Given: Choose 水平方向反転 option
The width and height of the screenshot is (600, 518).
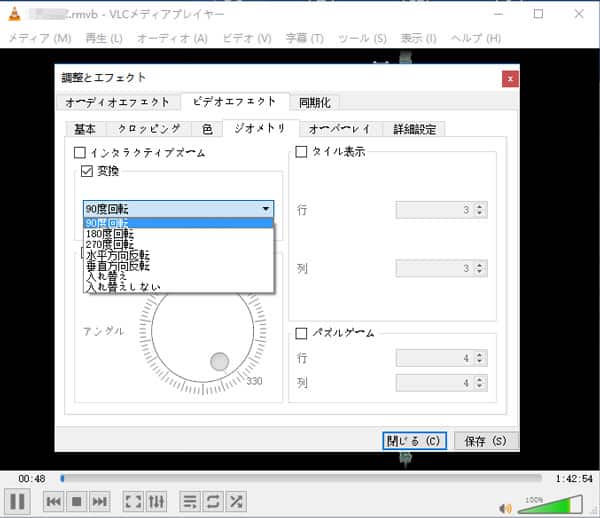Looking at the screenshot, I should [178, 255].
